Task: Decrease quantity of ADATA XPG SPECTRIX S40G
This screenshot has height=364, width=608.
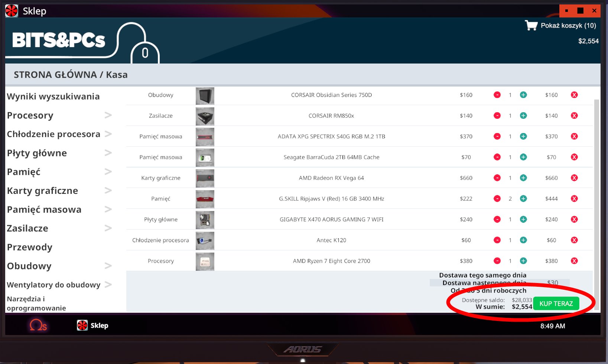Action: coord(497,136)
